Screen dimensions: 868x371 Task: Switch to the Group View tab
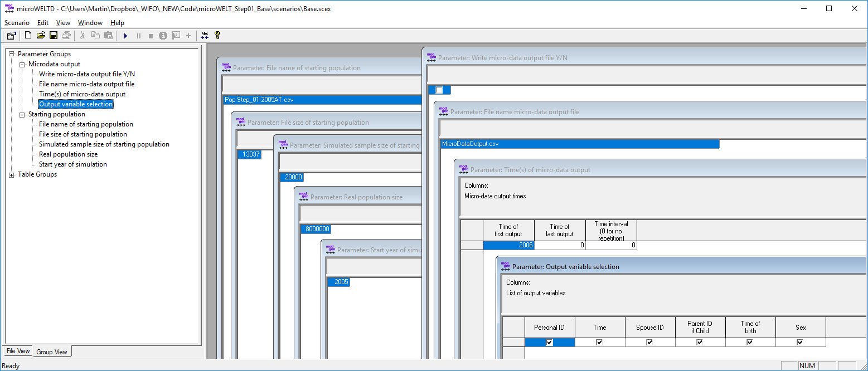coord(52,352)
